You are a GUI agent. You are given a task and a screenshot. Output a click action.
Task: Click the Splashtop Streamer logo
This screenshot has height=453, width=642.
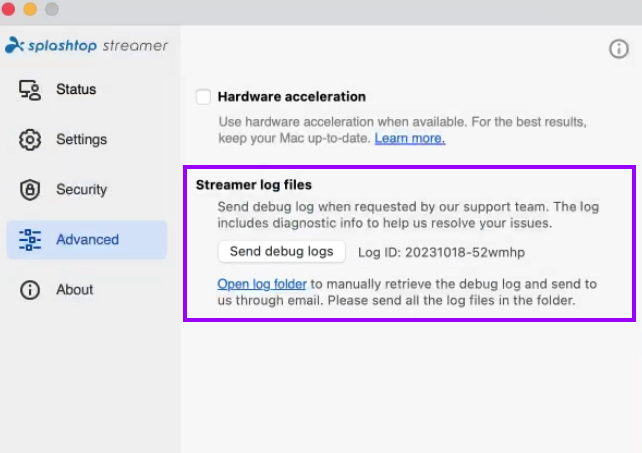point(86,45)
